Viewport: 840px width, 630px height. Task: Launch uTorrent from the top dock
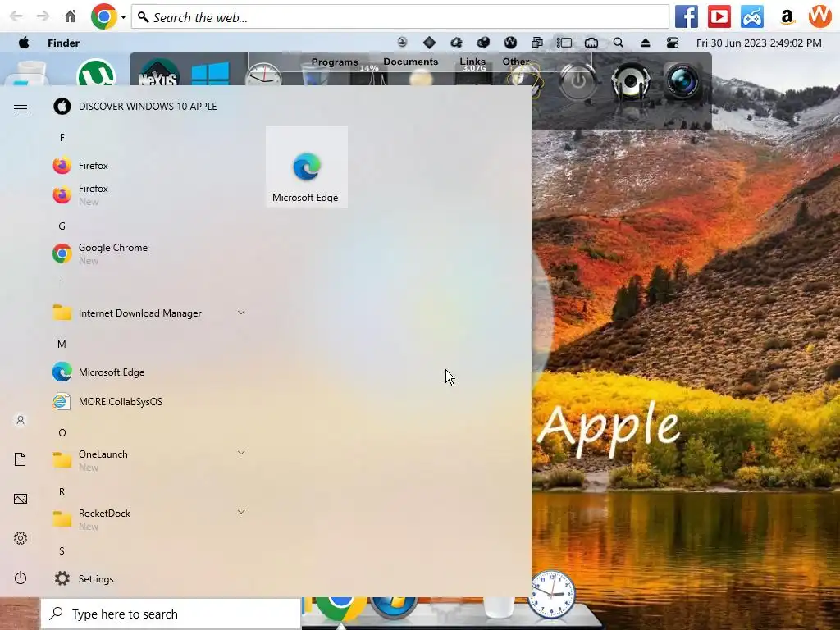pyautogui.click(x=96, y=72)
